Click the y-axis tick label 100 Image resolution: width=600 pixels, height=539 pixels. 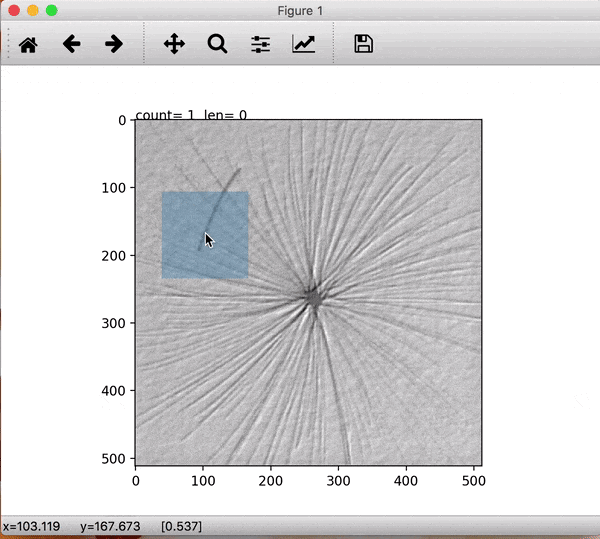[113, 188]
